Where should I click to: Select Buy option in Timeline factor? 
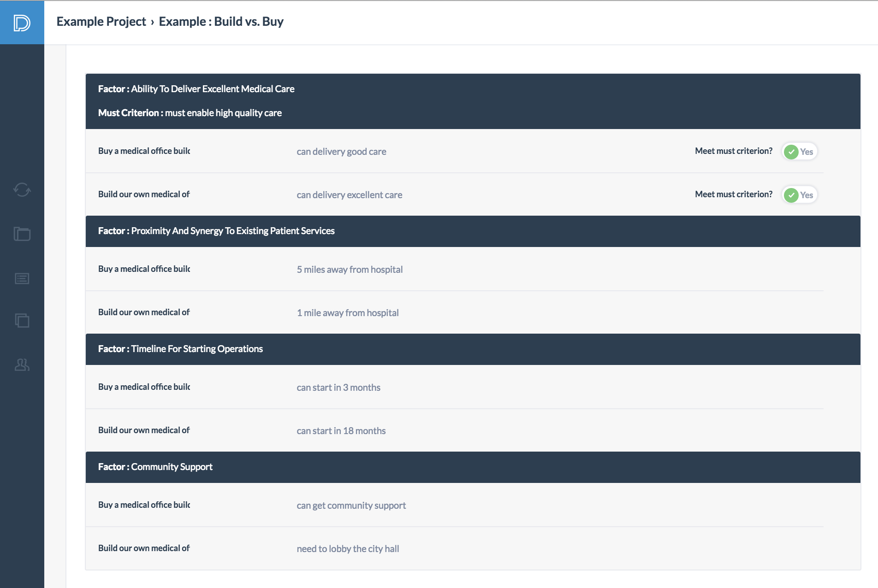coord(144,387)
